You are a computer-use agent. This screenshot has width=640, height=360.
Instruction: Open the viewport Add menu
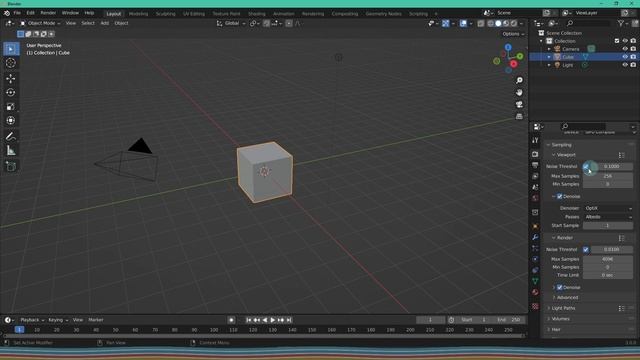point(104,23)
